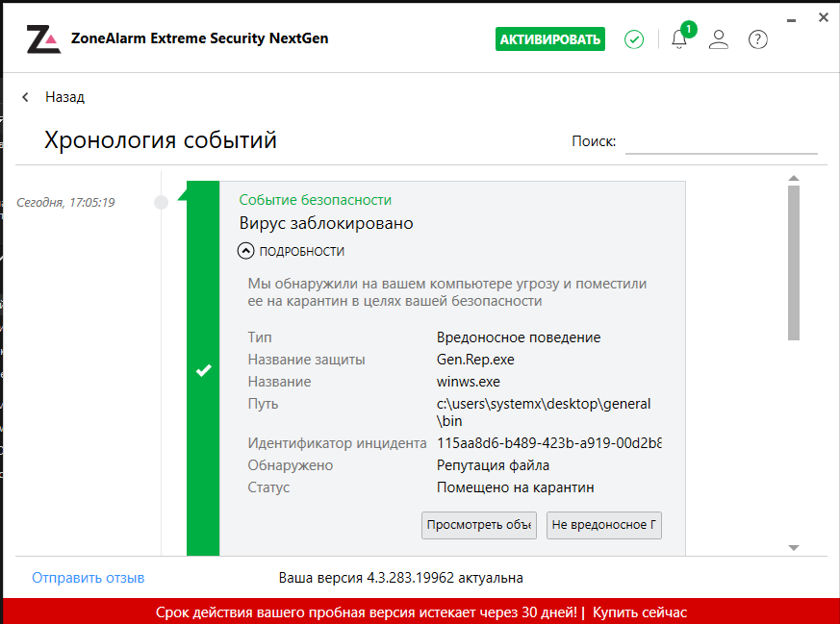840x624 pixels.
Task: Click the Назад link text
Action: (x=64, y=97)
